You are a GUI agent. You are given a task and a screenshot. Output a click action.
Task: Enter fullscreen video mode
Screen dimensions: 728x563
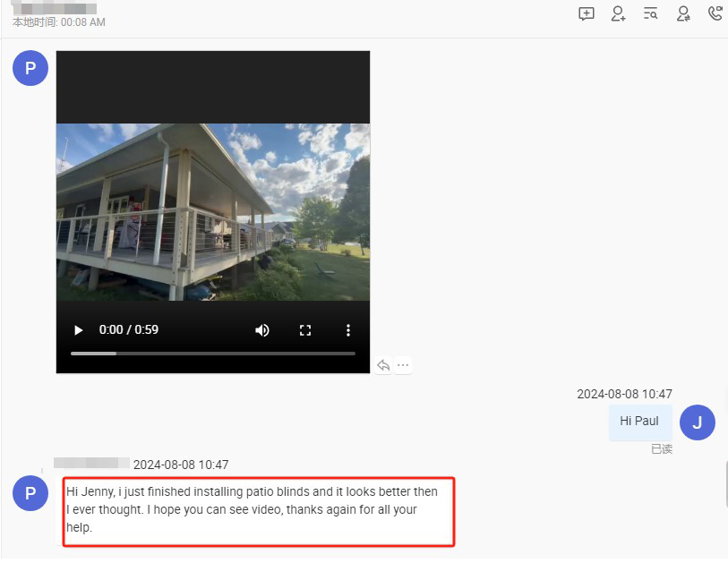point(305,330)
